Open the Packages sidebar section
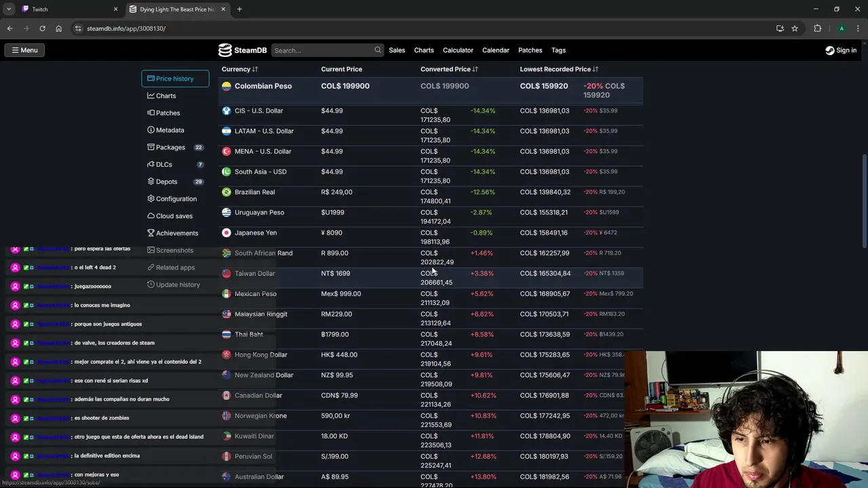The height and width of the screenshot is (488, 868). click(175, 147)
